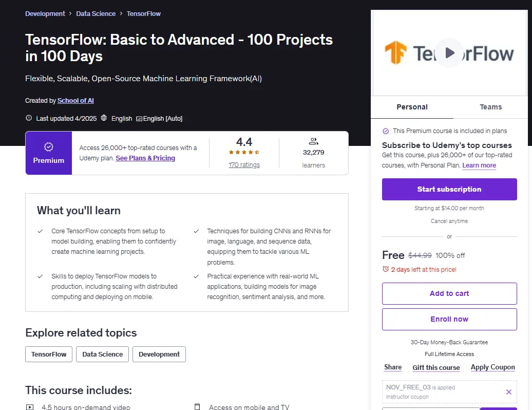The width and height of the screenshot is (532, 410).
Task: Switch to the Personal tab
Action: pyautogui.click(x=412, y=107)
